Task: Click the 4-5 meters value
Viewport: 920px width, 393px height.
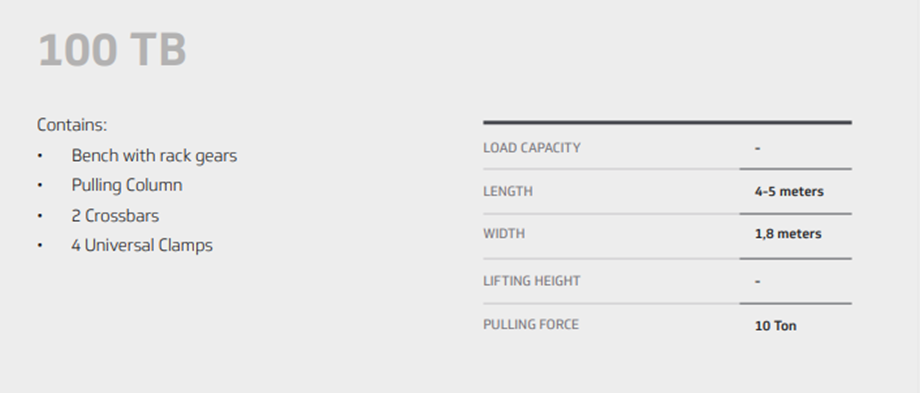Action: point(789,192)
